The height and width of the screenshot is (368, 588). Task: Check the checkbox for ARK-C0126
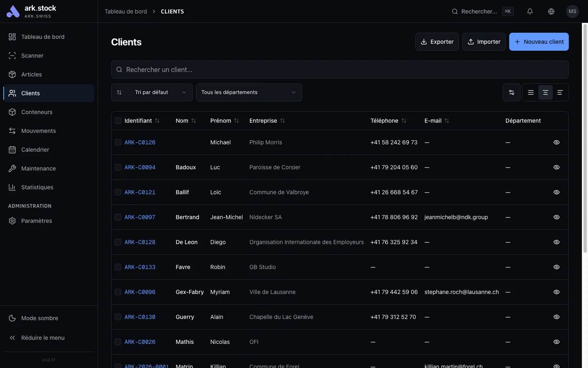coord(118,142)
